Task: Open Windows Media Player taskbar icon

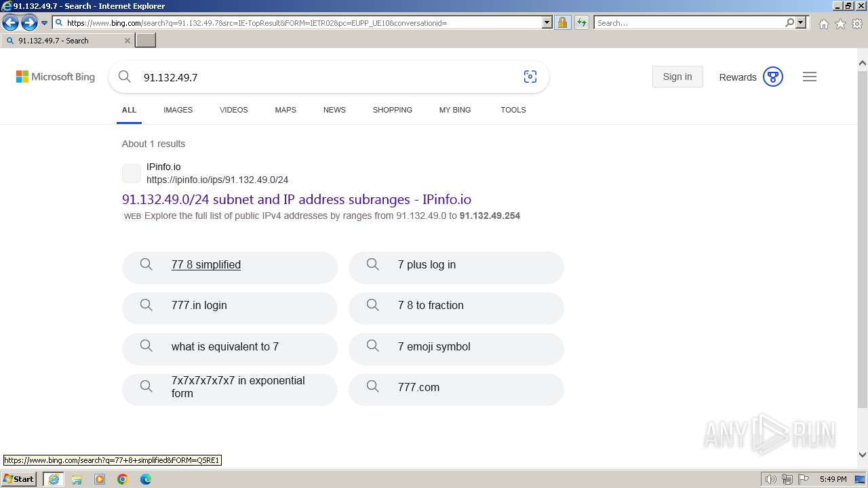Action: point(100,479)
